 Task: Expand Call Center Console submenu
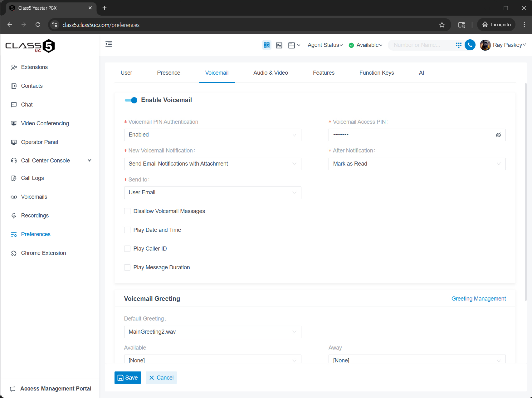click(90, 161)
